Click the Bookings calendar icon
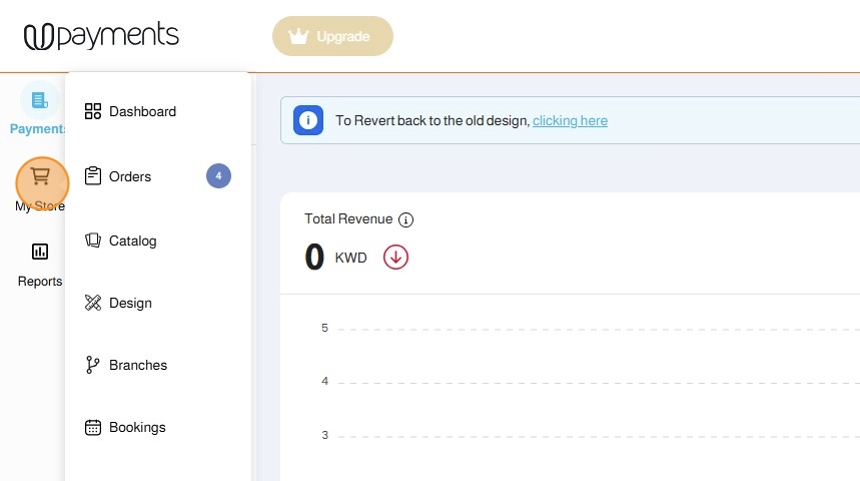 (x=93, y=428)
